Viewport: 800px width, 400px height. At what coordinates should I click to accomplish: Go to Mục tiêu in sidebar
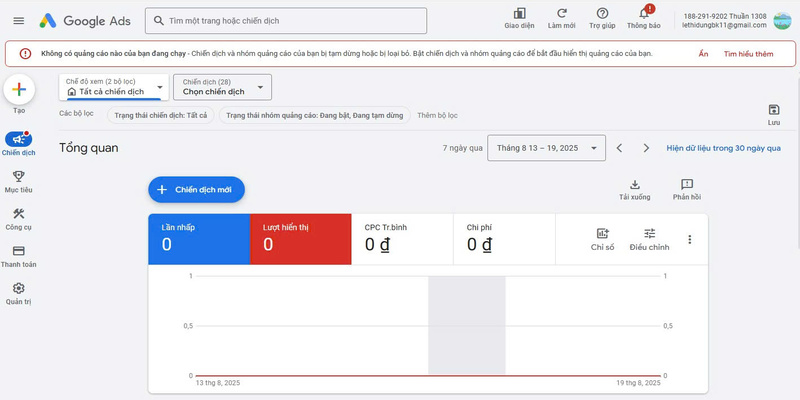pyautogui.click(x=18, y=181)
